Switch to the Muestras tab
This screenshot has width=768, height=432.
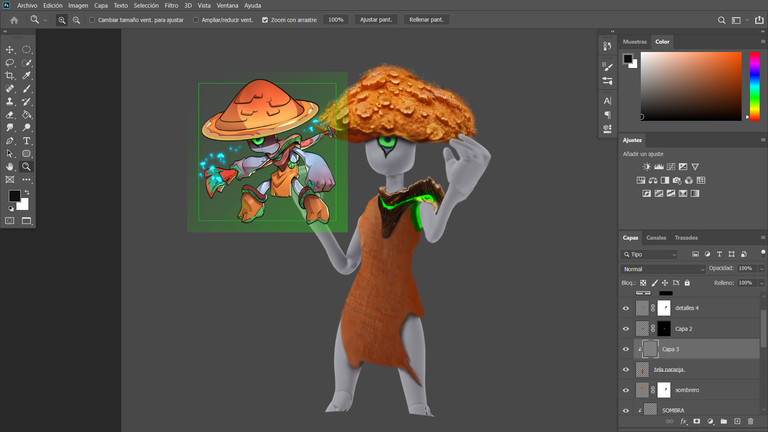[x=635, y=42]
